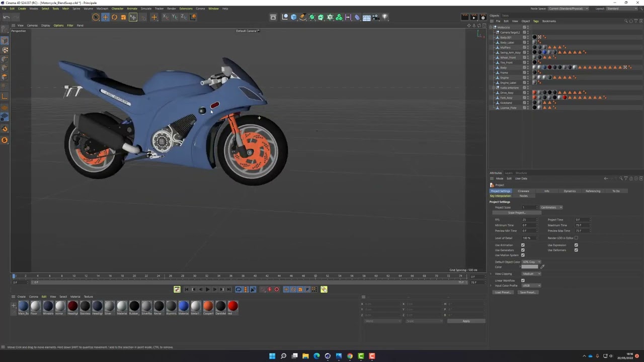Select Swing_Arm_Assy in object tree

pyautogui.click(x=510, y=52)
